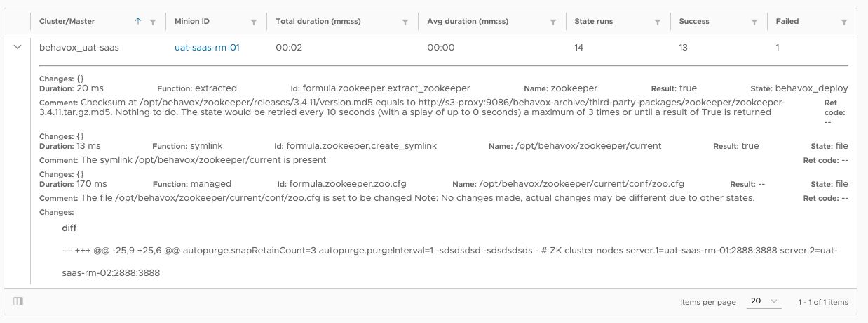Viewport: 868px width, 323px height.
Task: Click the zoo.cfg diff changes text
Action: 449,261
